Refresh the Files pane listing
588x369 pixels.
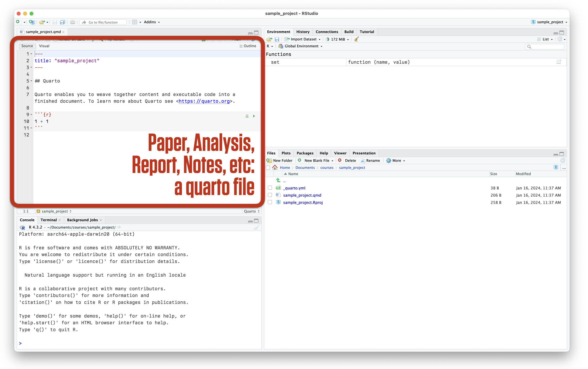click(563, 160)
